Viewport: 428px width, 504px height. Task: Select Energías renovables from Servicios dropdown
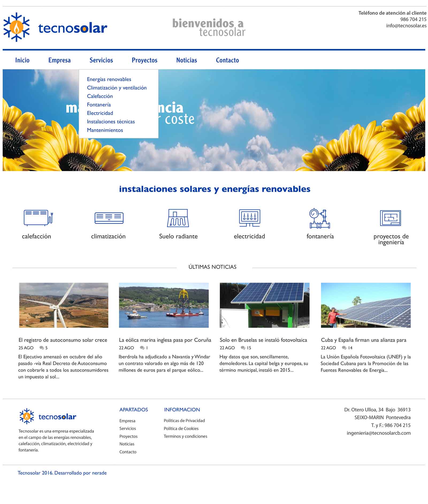(x=109, y=79)
